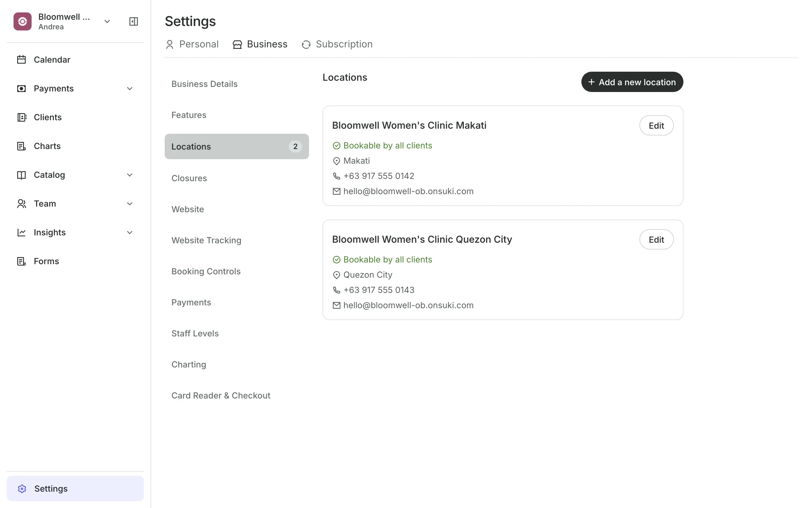Click Add a new location button
The image size is (812, 508).
(x=632, y=82)
